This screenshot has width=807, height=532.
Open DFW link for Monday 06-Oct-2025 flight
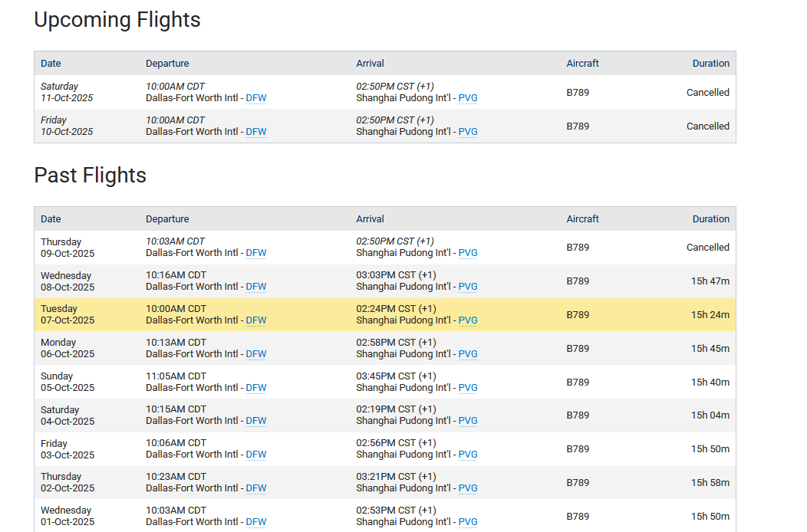(x=256, y=354)
